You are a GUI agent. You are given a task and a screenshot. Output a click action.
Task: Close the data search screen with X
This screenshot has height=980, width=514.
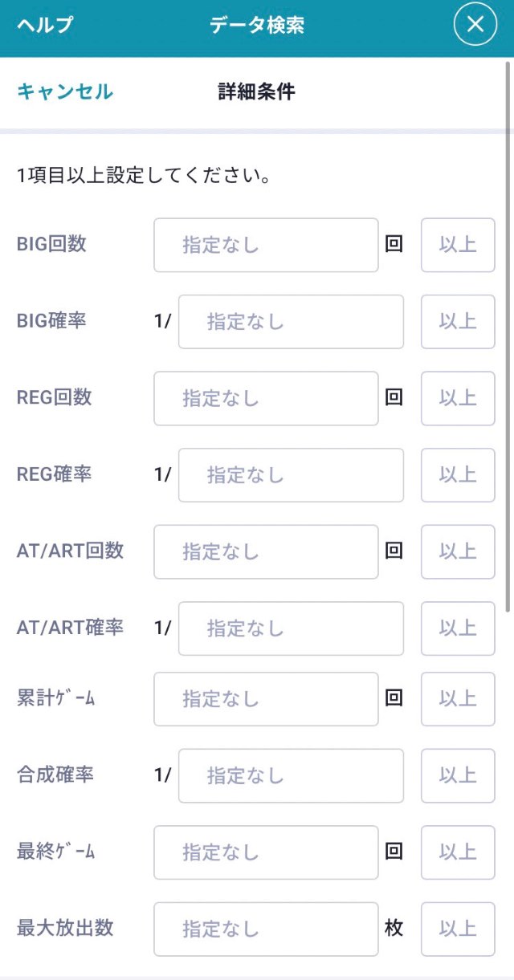pyautogui.click(x=475, y=25)
